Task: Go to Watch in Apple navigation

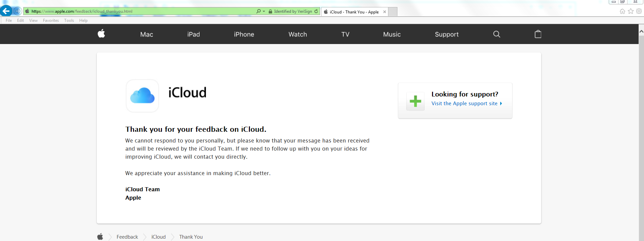Action: pos(298,34)
